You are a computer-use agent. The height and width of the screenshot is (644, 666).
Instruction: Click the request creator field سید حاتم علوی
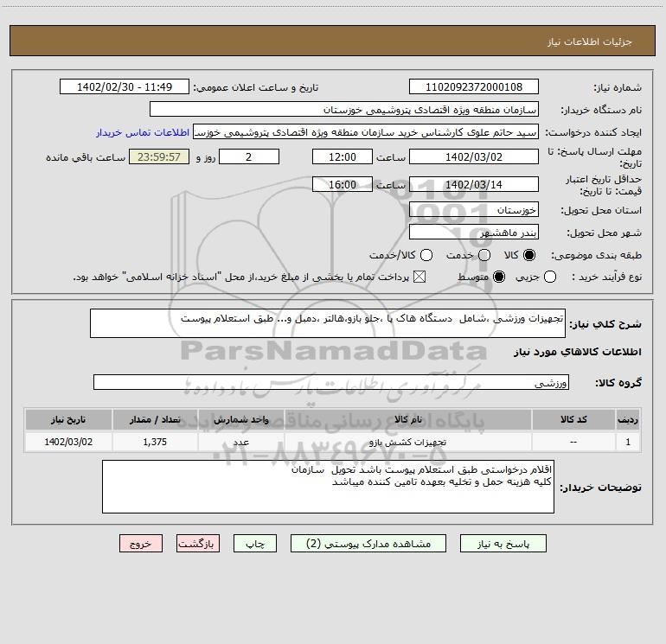coord(366,131)
